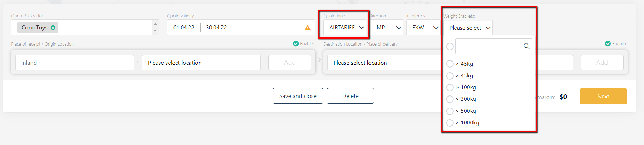Viewport: 644px width, 145px height.
Task: Remove the Coco Toys tag
Action: [53, 28]
